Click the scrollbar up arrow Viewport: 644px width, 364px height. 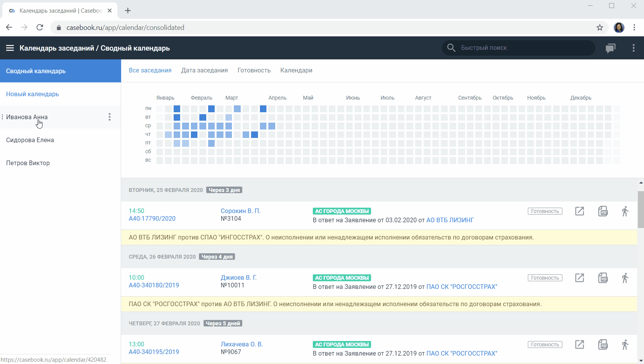click(x=641, y=183)
